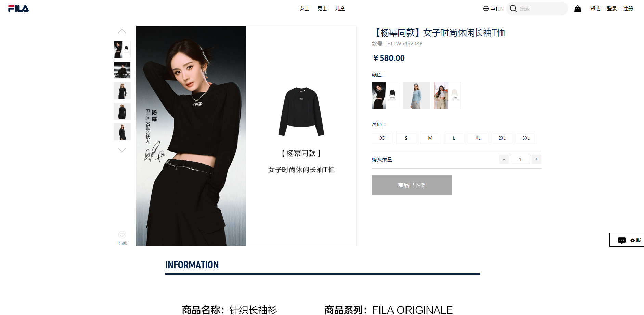Choose the light blue color option
Screen dimensions: 644x315
click(416, 96)
